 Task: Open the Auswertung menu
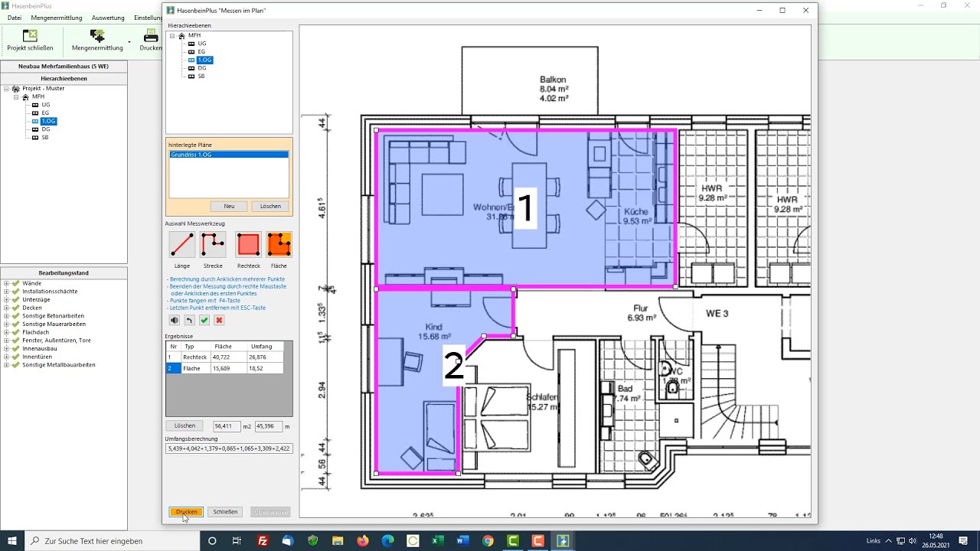[108, 18]
